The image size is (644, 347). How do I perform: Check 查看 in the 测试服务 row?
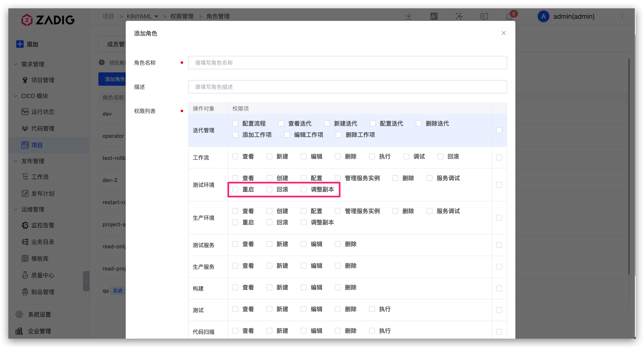(235, 244)
